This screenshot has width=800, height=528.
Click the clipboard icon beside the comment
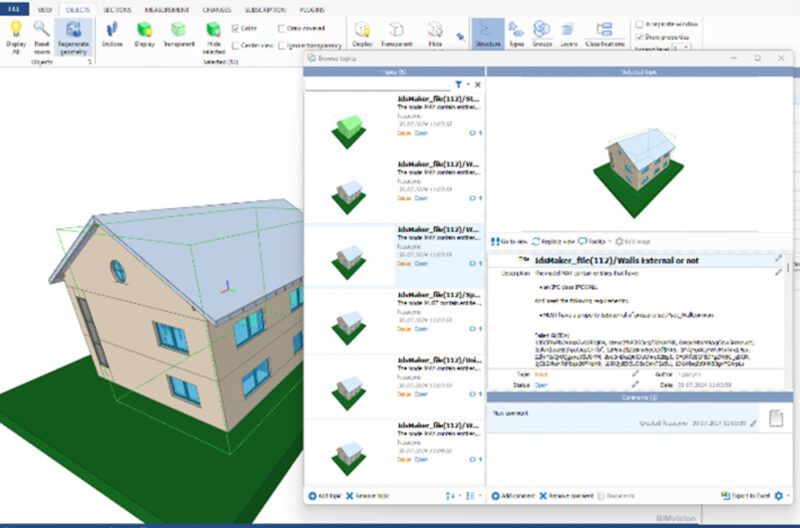click(776, 418)
